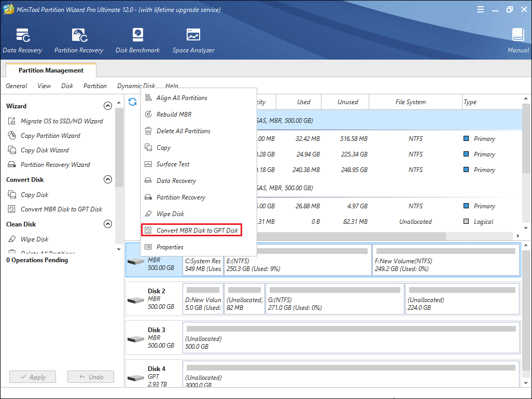This screenshot has height=399, width=532.
Task: Select partition row with 248.95 GB unused
Action: pos(389,170)
